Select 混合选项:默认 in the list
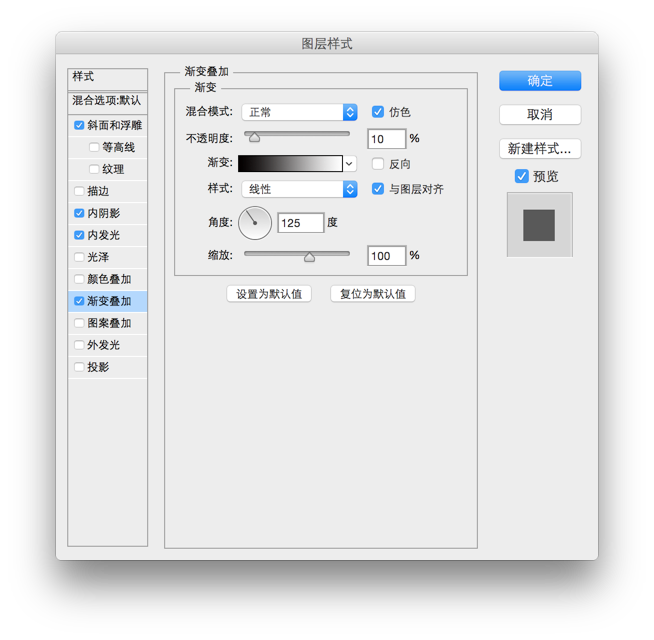 (x=107, y=103)
